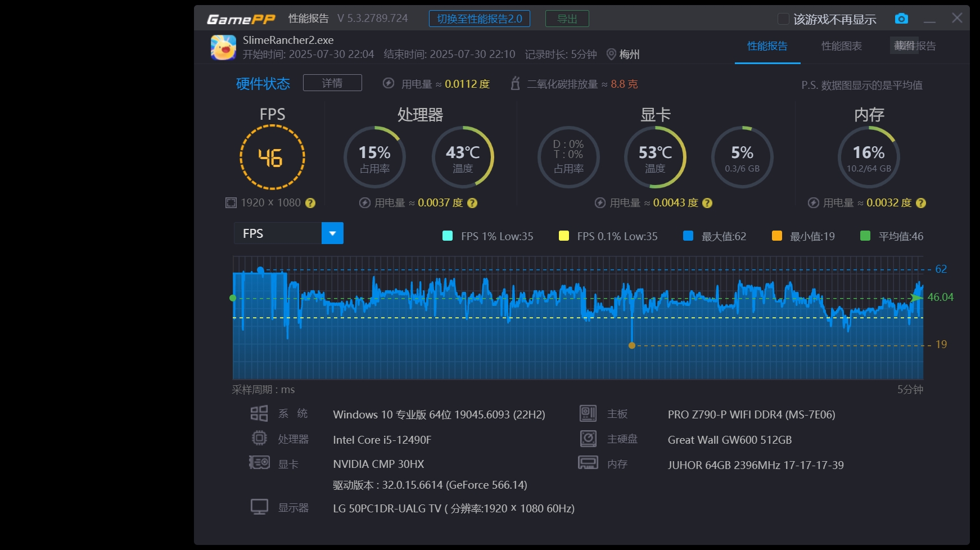The height and width of the screenshot is (550, 980).
Task: Open the 详情 hardware details button
Action: pyautogui.click(x=332, y=83)
